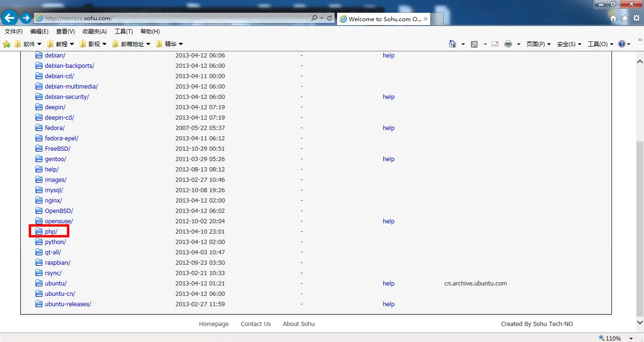Click the RSS feeds icon in command bar
The image size is (644, 342).
(474, 44)
